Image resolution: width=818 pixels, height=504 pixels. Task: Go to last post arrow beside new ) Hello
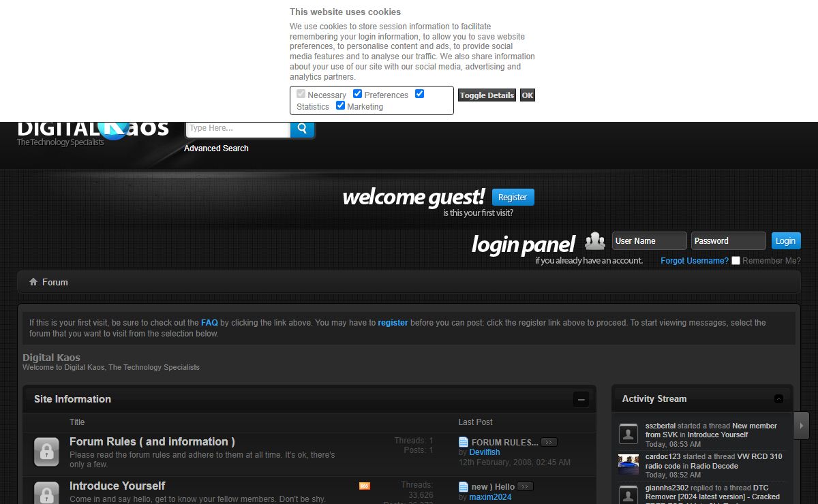525,486
